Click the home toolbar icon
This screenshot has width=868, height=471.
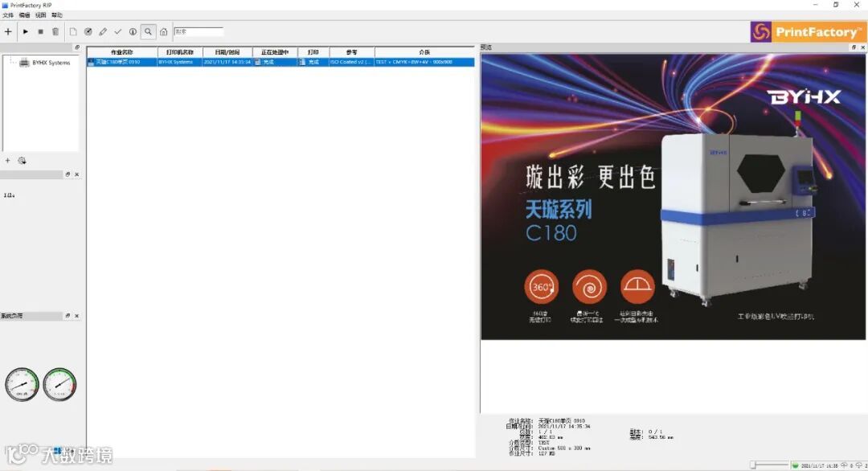164,31
